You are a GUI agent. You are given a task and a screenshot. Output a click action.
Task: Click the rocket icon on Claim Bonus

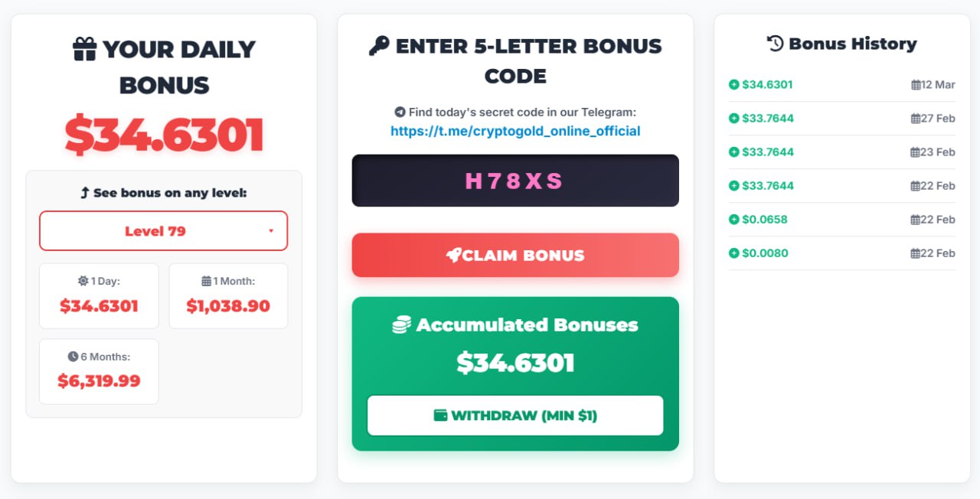[453, 256]
